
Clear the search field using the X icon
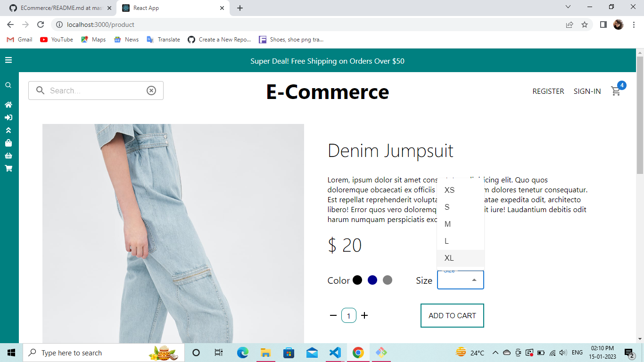(151, 90)
